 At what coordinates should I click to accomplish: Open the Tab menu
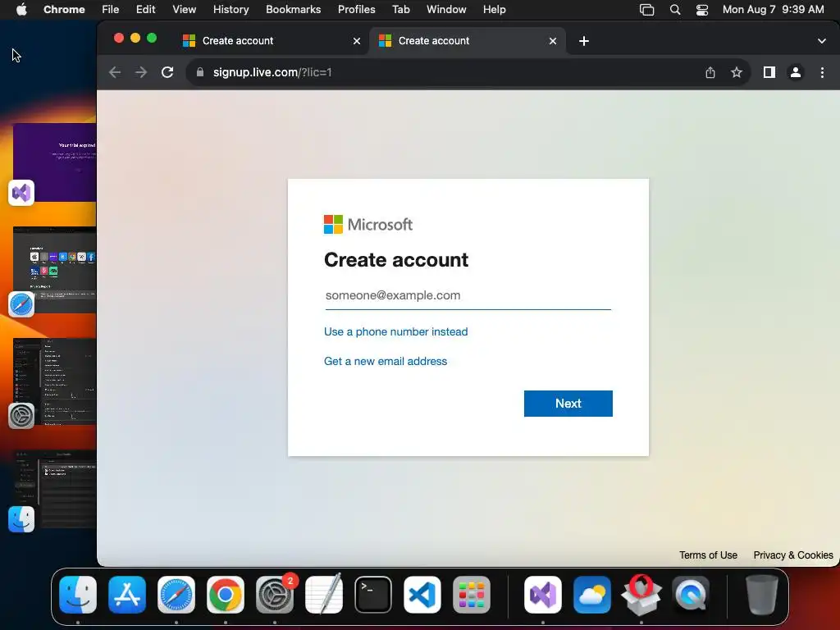[400, 10]
